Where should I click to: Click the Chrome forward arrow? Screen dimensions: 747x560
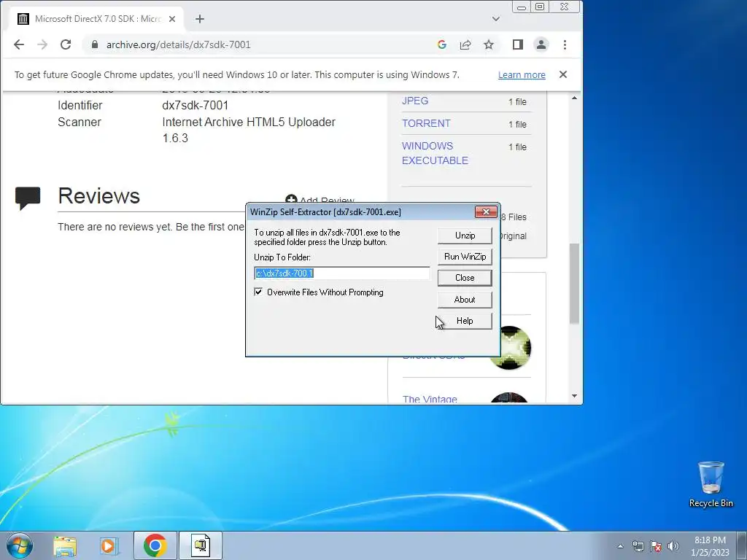(42, 44)
